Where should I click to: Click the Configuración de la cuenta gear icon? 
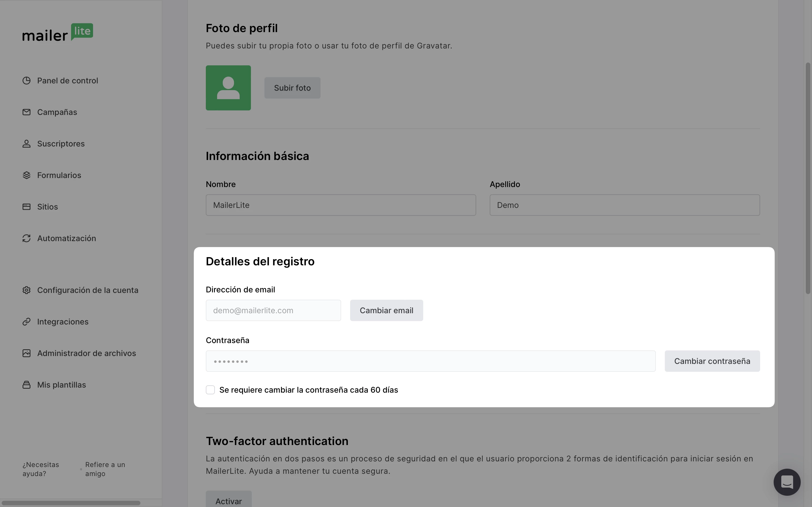tap(27, 290)
